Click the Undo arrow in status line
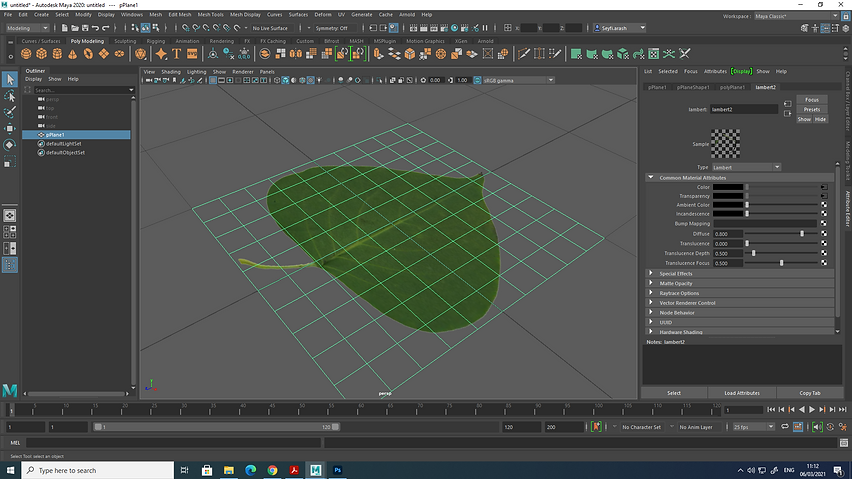852x479 pixels. pyautogui.click(x=96, y=28)
